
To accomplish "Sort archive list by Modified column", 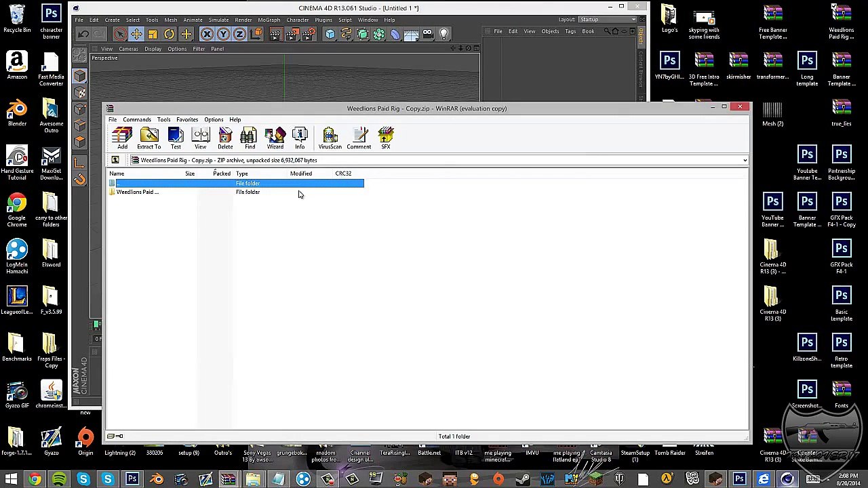I will [x=301, y=174].
